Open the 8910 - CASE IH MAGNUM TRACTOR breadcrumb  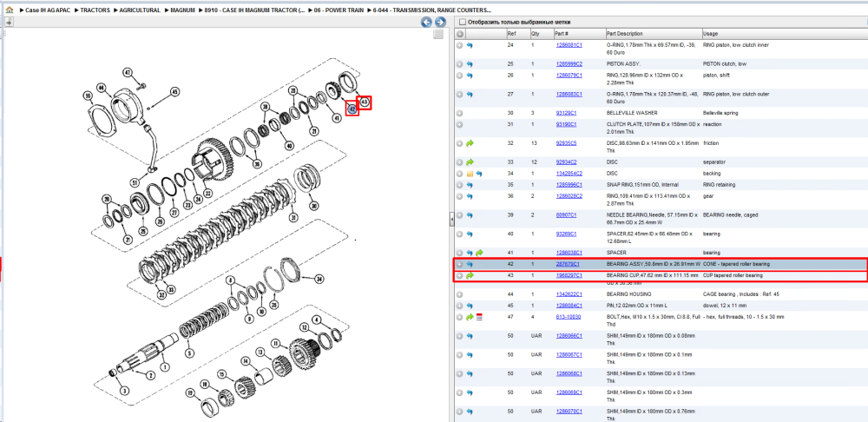(x=254, y=10)
